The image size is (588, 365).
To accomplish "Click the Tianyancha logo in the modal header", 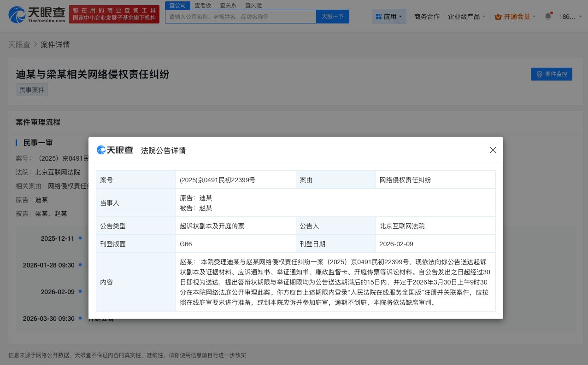I will [x=115, y=150].
